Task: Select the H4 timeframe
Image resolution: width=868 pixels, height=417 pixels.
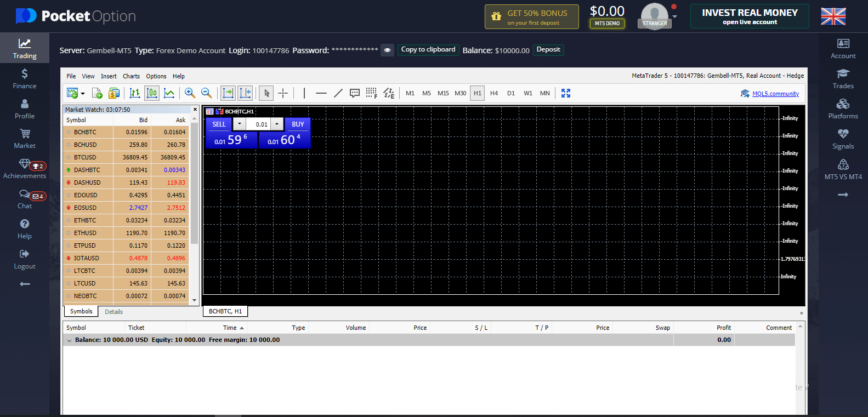Action: coord(494,93)
